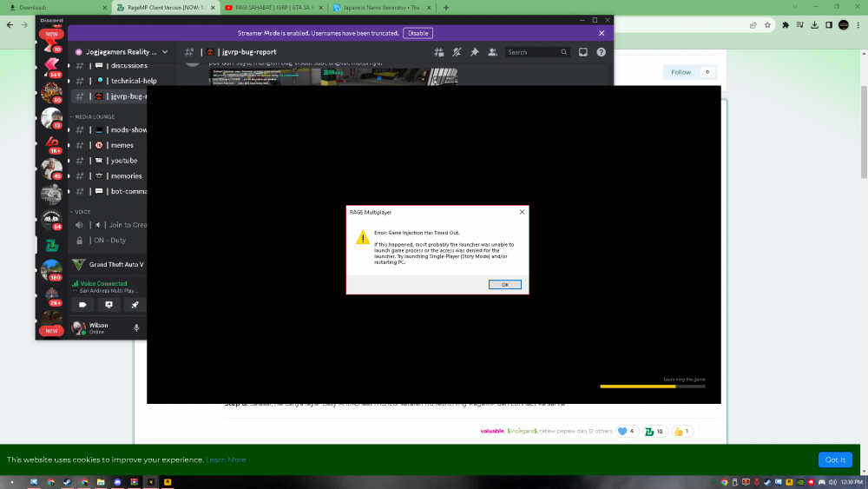Open the browser three-dot menu
Viewport: 868px width, 489px height.
(x=858, y=25)
